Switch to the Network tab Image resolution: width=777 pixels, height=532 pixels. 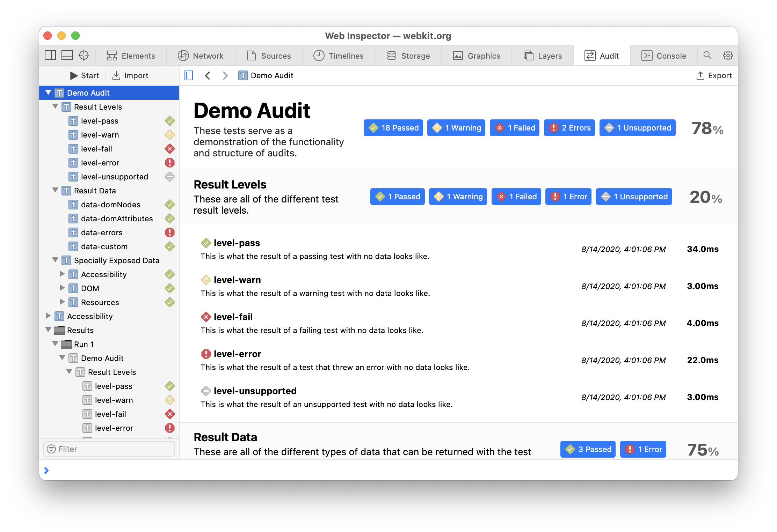[x=201, y=56]
